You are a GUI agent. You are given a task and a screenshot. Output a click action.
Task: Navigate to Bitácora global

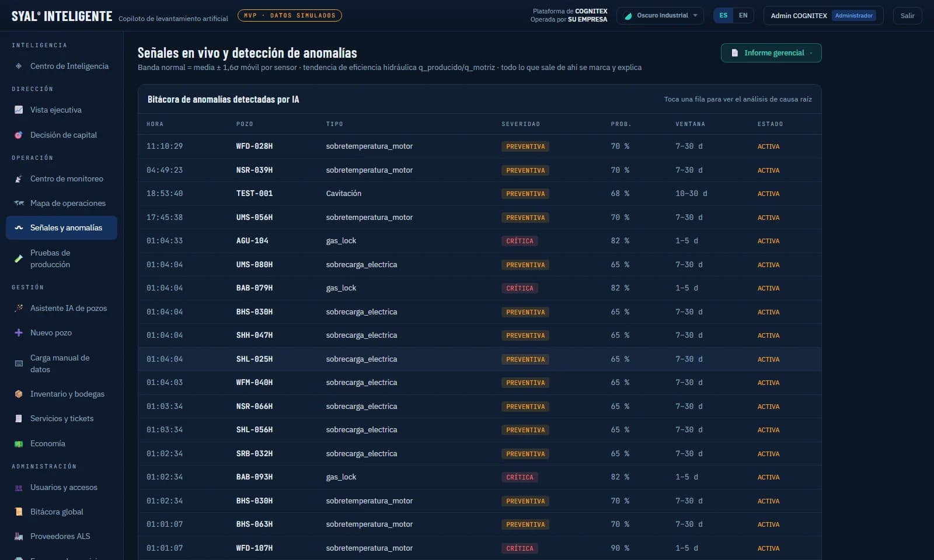61,512
